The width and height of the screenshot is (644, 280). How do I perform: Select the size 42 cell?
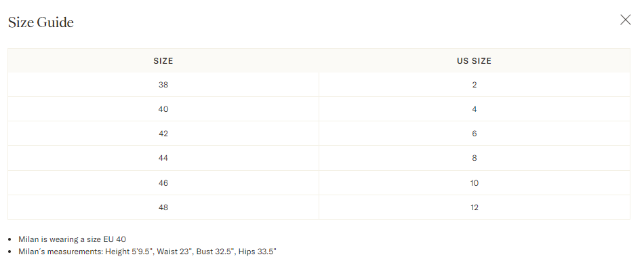tap(163, 134)
